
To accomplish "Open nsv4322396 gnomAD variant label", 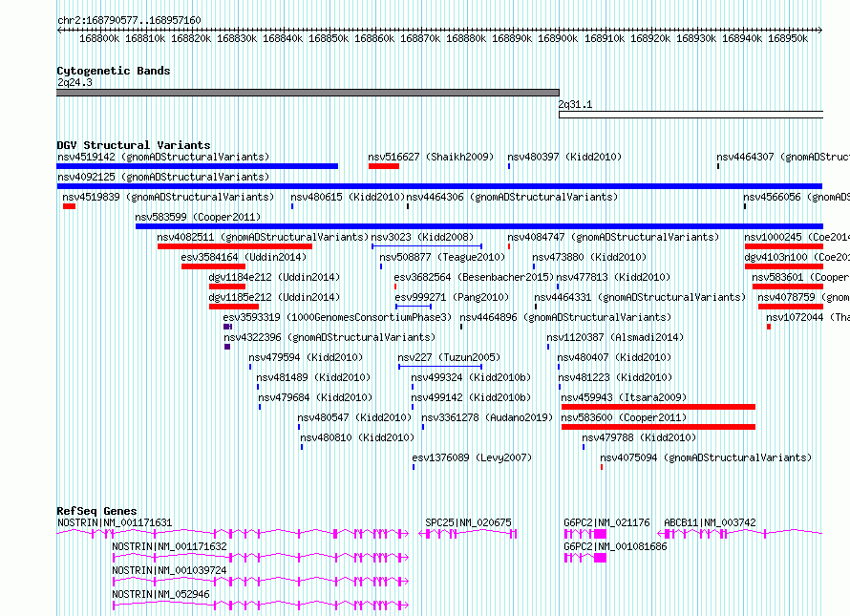I will click(329, 337).
